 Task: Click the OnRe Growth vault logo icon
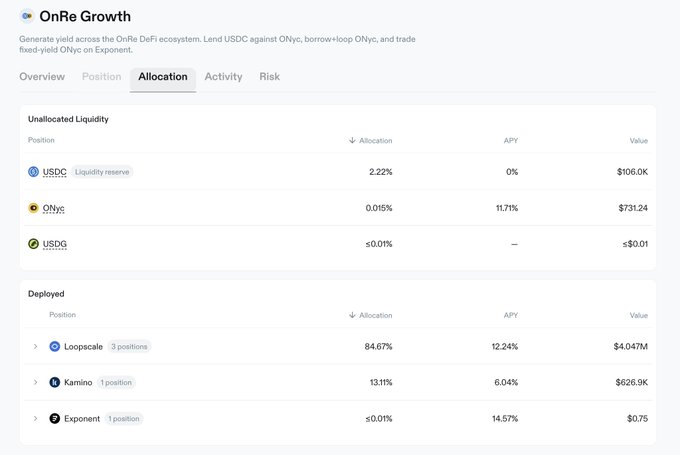point(27,16)
